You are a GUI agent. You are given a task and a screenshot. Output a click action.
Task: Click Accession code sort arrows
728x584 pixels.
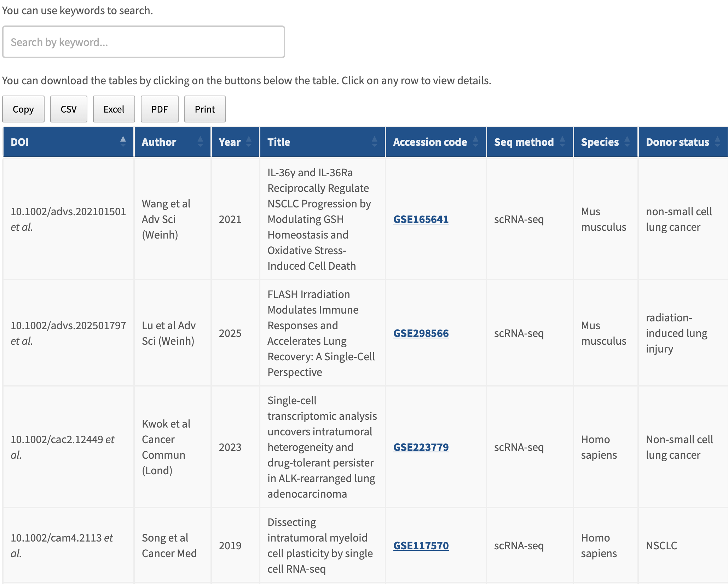tap(475, 142)
